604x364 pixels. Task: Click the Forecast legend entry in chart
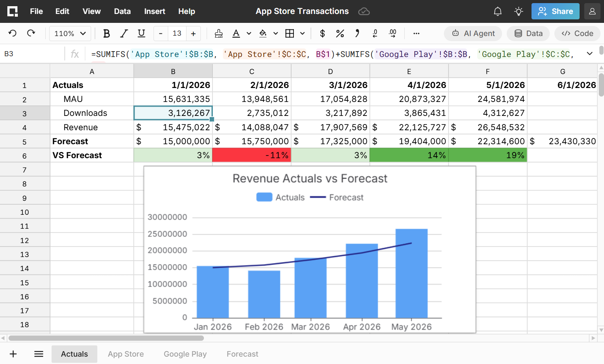pos(337,197)
